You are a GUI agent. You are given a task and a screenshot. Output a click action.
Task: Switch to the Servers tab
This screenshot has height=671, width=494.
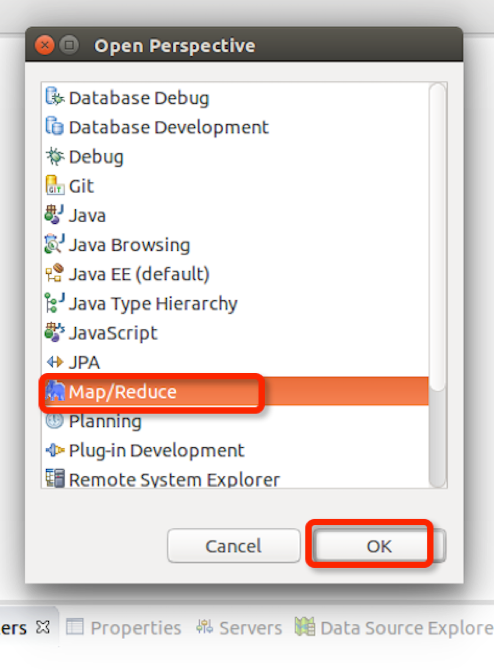(239, 628)
